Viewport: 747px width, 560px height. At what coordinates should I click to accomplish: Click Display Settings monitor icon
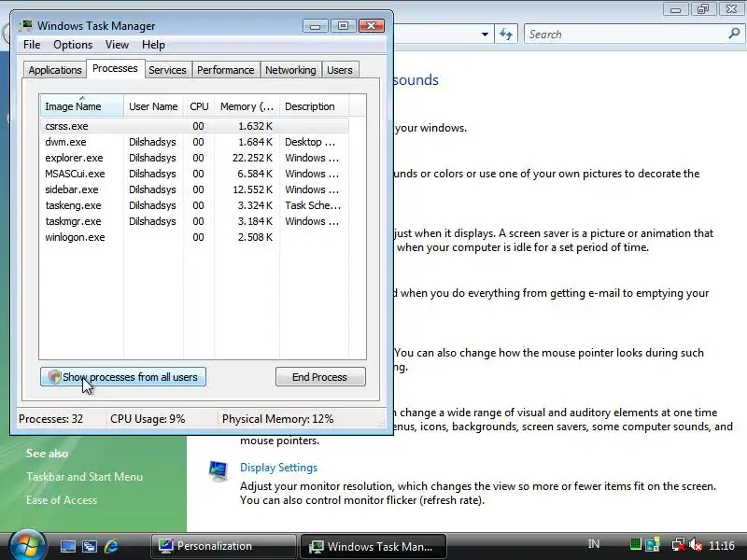click(x=218, y=471)
